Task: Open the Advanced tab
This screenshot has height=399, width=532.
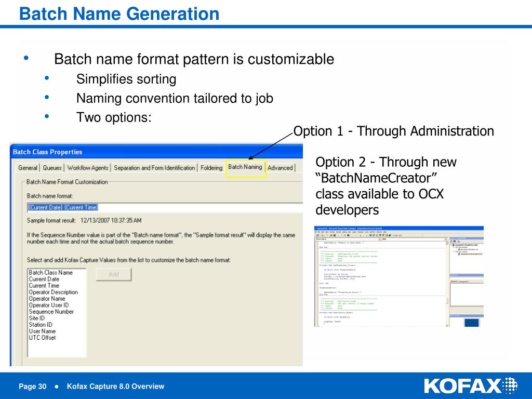Action: [x=280, y=168]
